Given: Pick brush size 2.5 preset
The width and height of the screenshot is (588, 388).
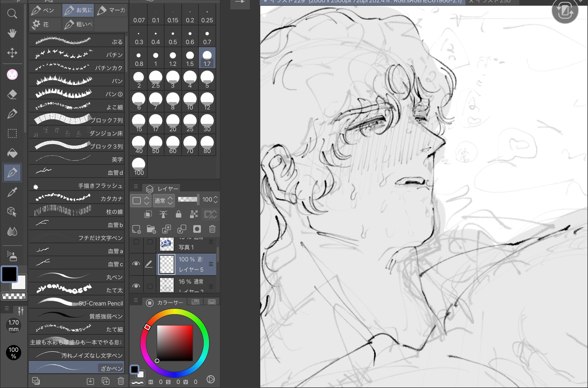Looking at the screenshot, I should click(156, 80).
